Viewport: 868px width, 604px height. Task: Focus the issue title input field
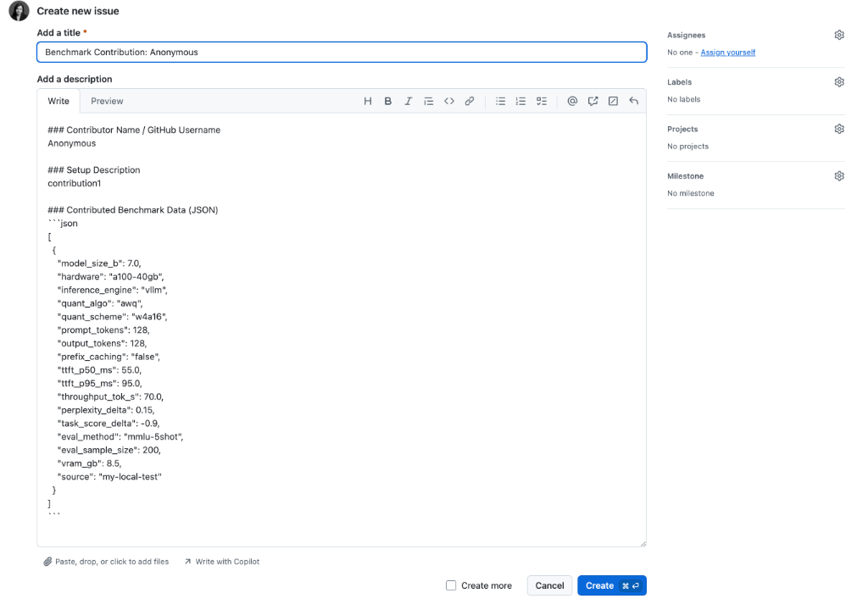click(x=342, y=52)
